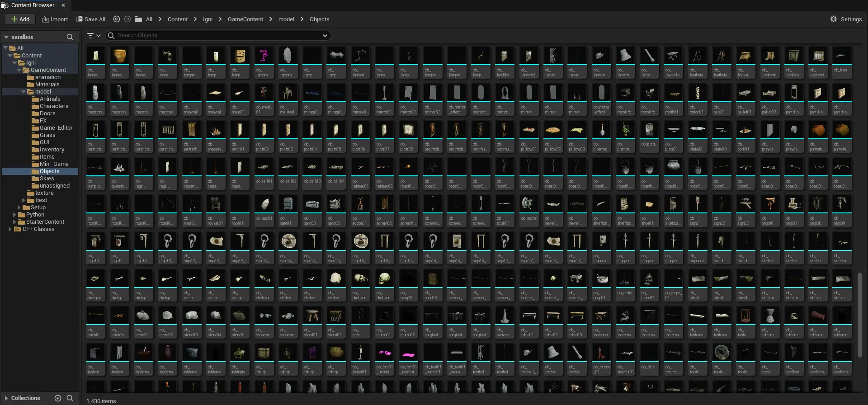Select the ob_luna asset thumbnail
The width and height of the screenshot is (868, 405).
point(841,61)
